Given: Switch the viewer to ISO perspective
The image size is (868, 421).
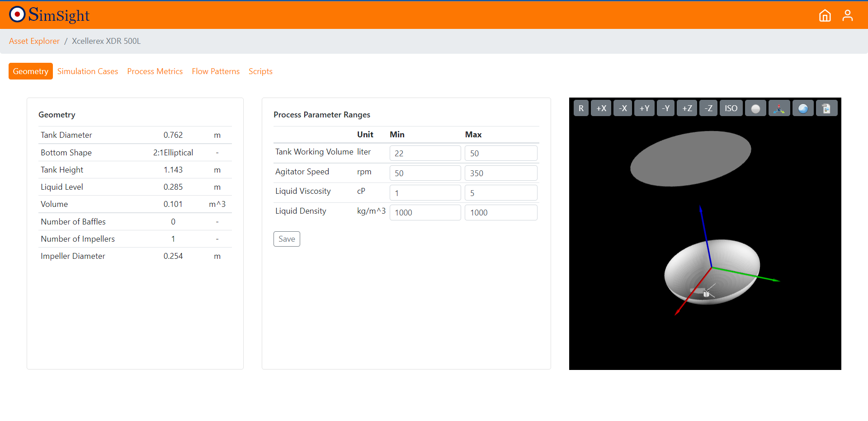Looking at the screenshot, I should click(731, 108).
